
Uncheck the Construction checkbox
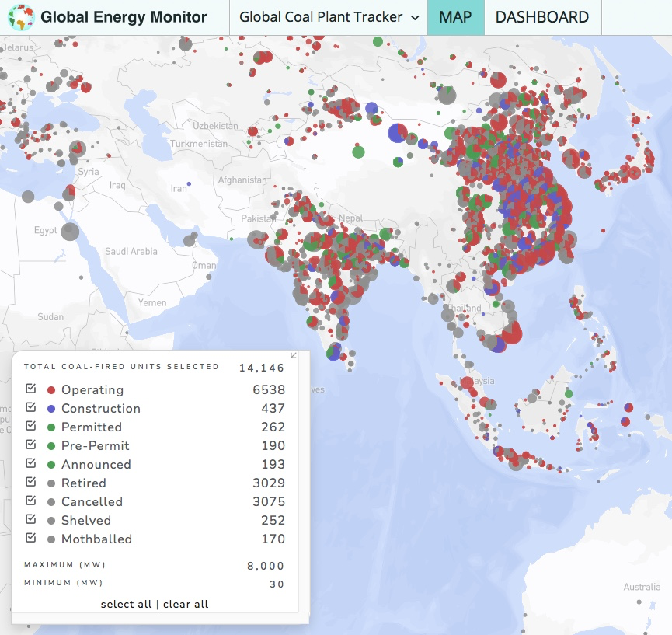pyautogui.click(x=30, y=407)
